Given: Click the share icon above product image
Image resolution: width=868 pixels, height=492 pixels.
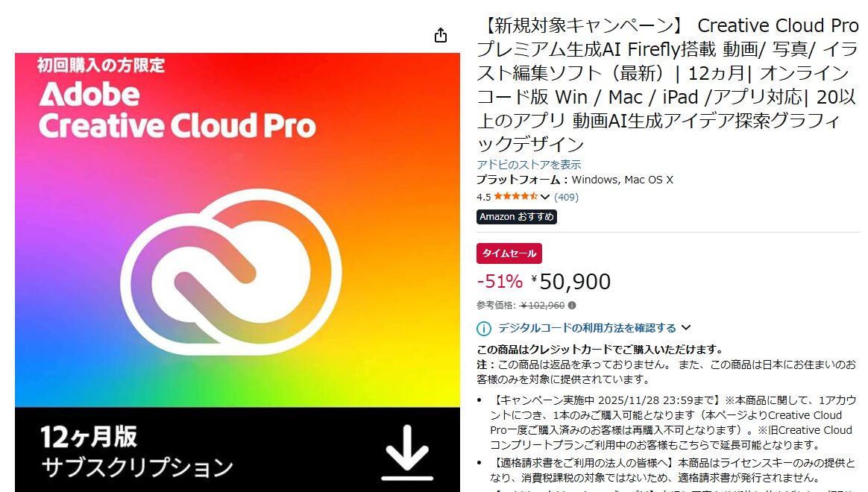Looking at the screenshot, I should (441, 36).
